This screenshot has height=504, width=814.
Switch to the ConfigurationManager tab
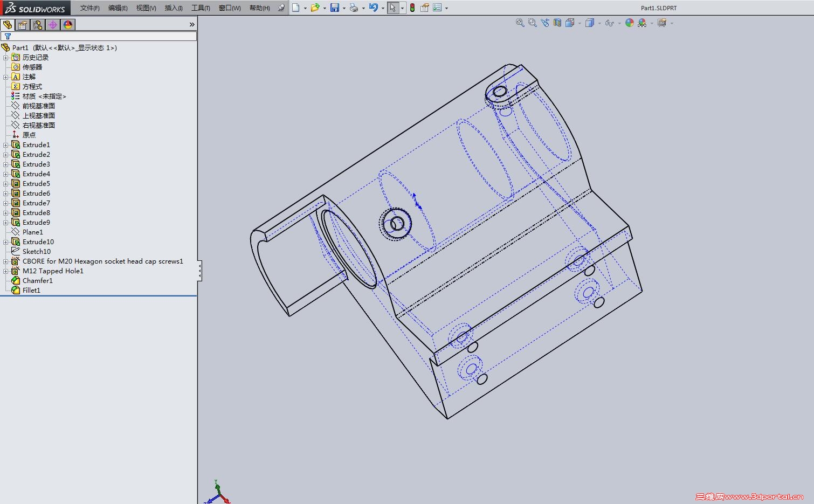coord(38,25)
